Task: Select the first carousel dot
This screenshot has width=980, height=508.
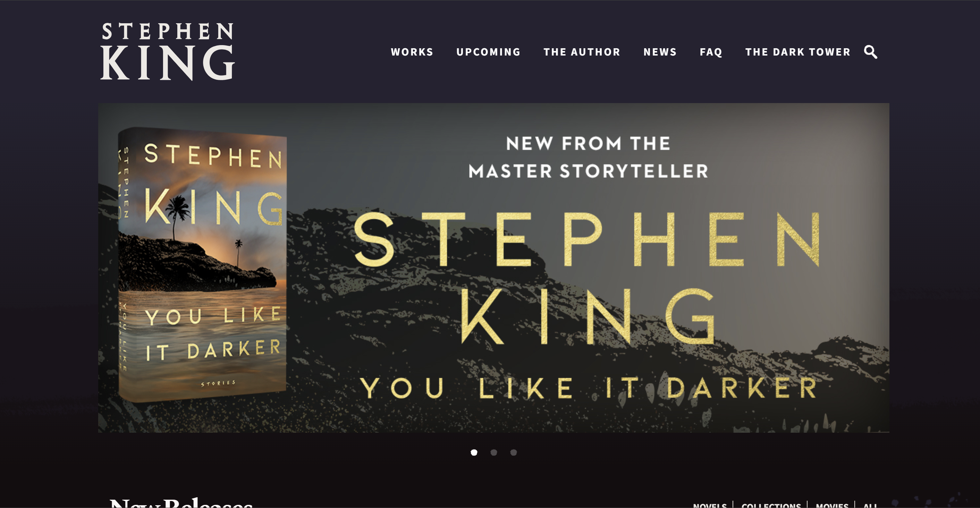Action: [474, 452]
